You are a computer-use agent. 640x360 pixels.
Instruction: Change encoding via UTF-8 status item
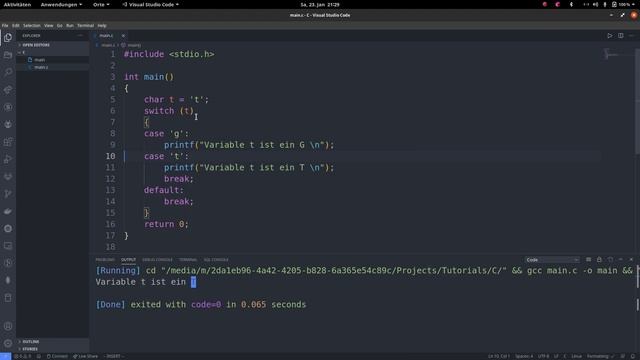(543, 356)
